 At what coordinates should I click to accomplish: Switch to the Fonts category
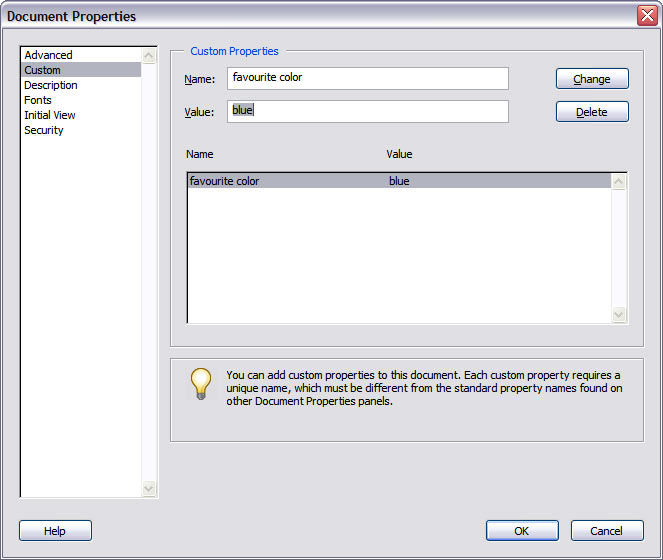(38, 100)
